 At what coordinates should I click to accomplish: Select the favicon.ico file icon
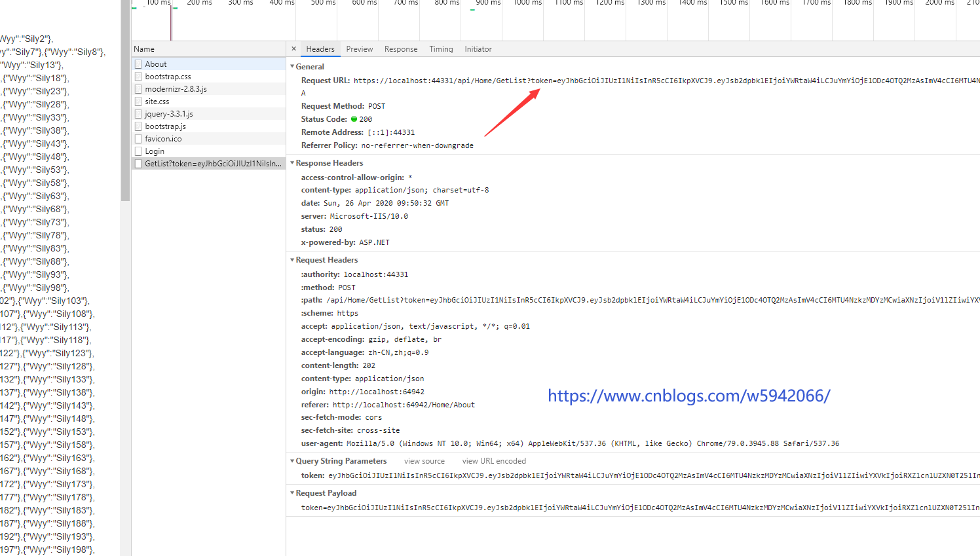(138, 139)
